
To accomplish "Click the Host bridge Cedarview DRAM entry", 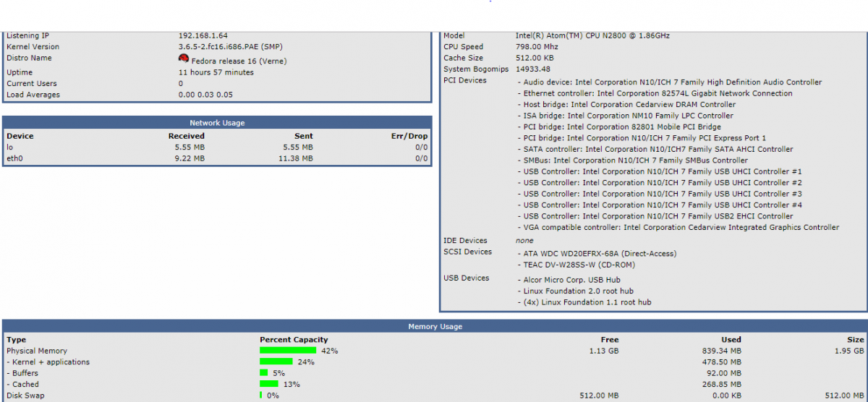I will tap(627, 105).
